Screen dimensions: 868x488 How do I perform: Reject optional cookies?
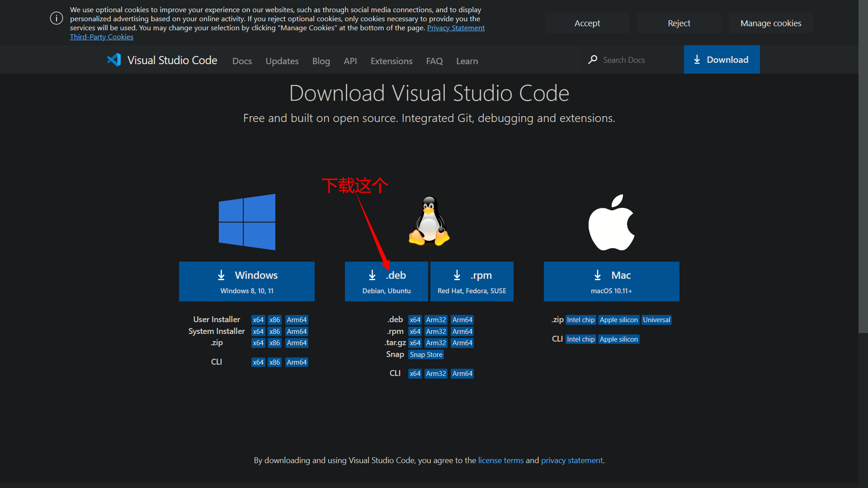click(679, 23)
